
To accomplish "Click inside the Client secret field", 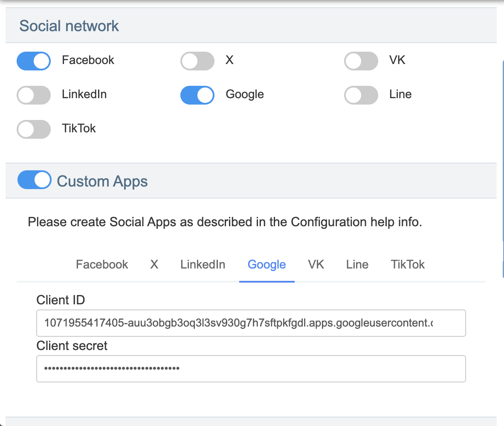I will click(251, 368).
